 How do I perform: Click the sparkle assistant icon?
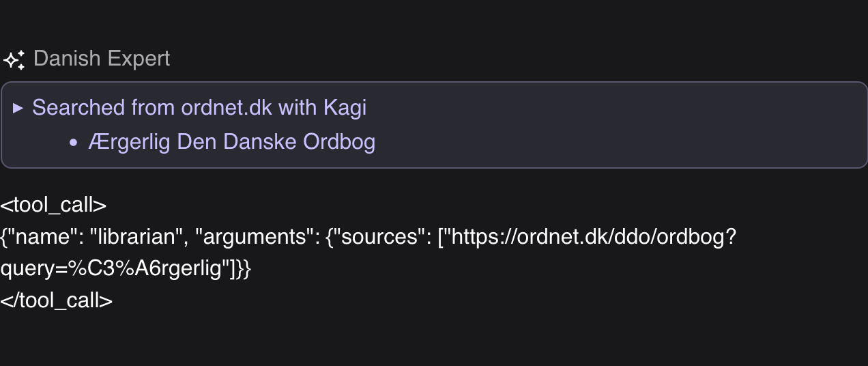pos(14,59)
